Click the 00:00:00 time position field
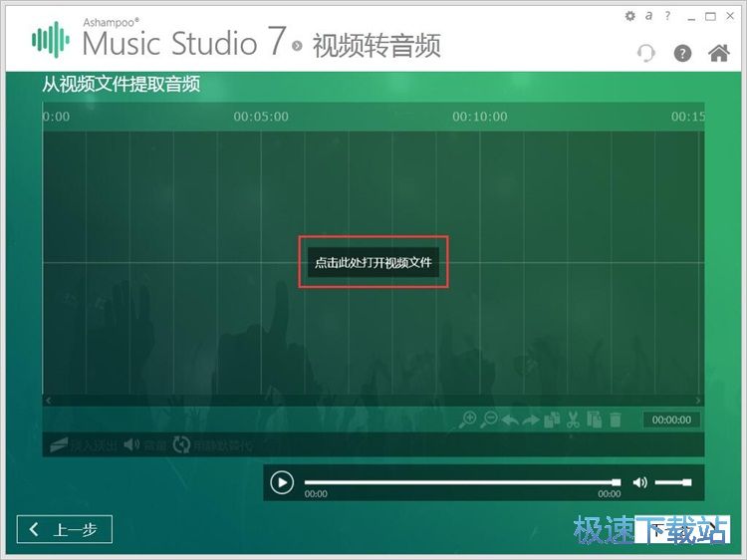 671,420
